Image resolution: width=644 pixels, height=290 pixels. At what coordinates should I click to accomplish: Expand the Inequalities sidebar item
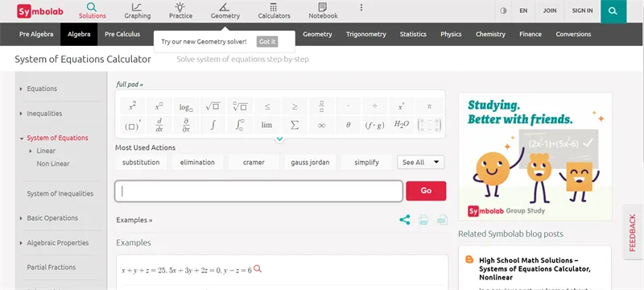[x=21, y=114]
